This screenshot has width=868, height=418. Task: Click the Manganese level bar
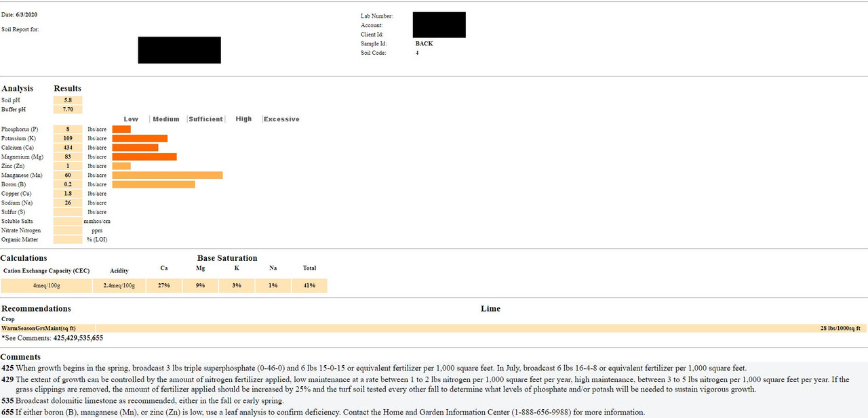(x=167, y=175)
